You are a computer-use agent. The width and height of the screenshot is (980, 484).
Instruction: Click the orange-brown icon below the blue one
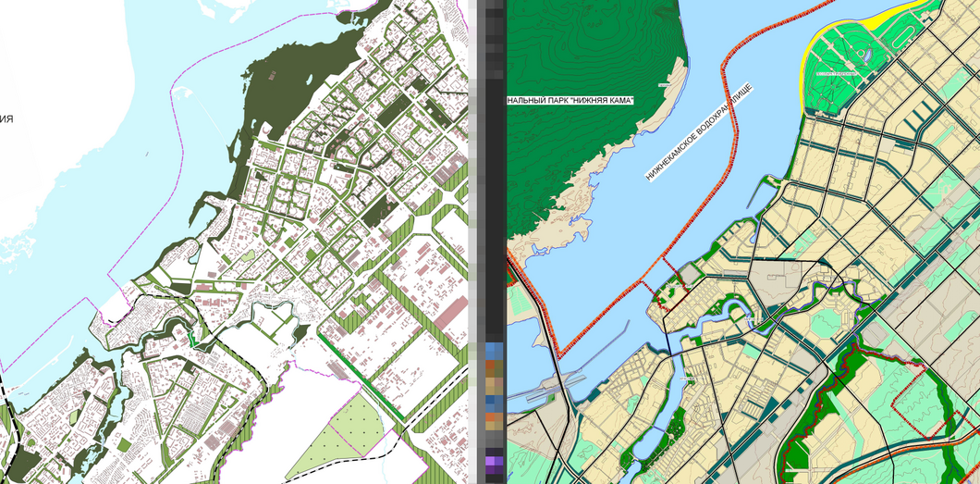[494, 368]
